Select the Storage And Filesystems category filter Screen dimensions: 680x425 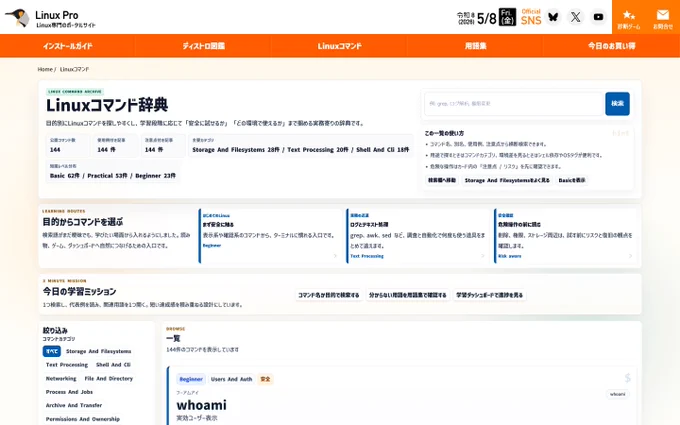[98, 351]
